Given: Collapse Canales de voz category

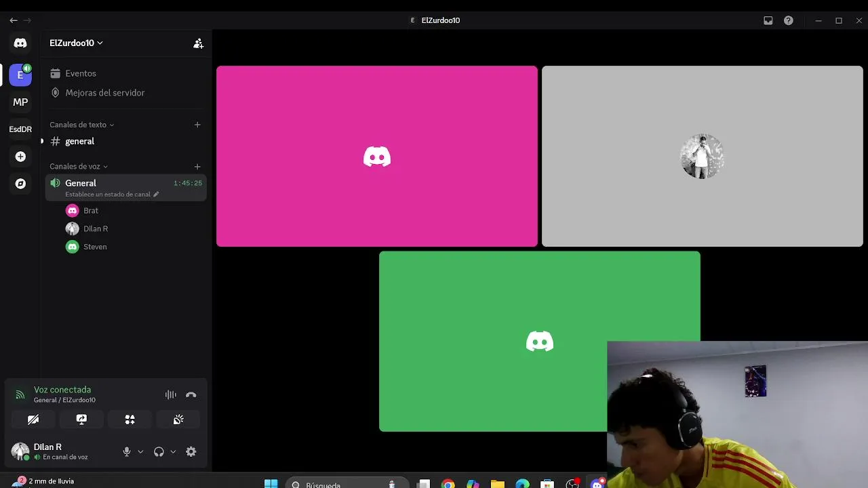Looking at the screenshot, I should [x=79, y=167].
